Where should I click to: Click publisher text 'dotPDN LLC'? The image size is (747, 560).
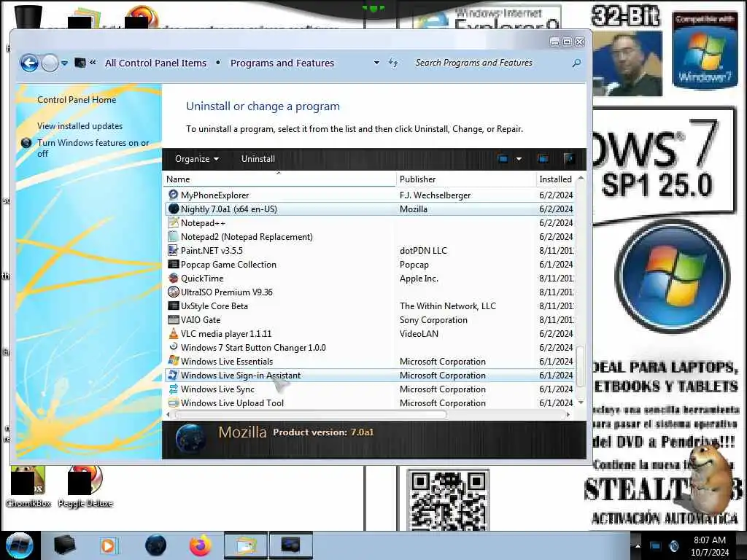(423, 250)
